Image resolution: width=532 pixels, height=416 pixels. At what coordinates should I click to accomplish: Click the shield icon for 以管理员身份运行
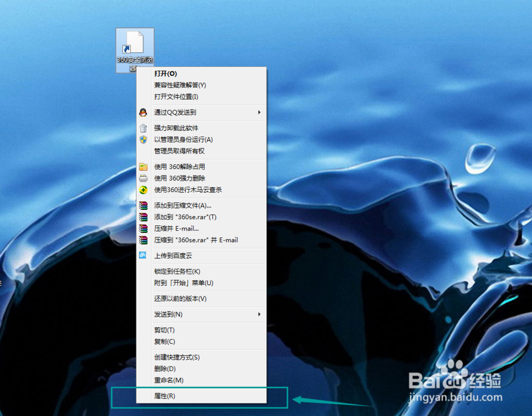[144, 139]
